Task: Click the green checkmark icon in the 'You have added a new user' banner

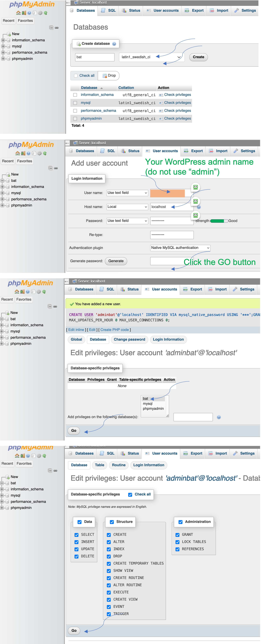Action: click(72, 304)
